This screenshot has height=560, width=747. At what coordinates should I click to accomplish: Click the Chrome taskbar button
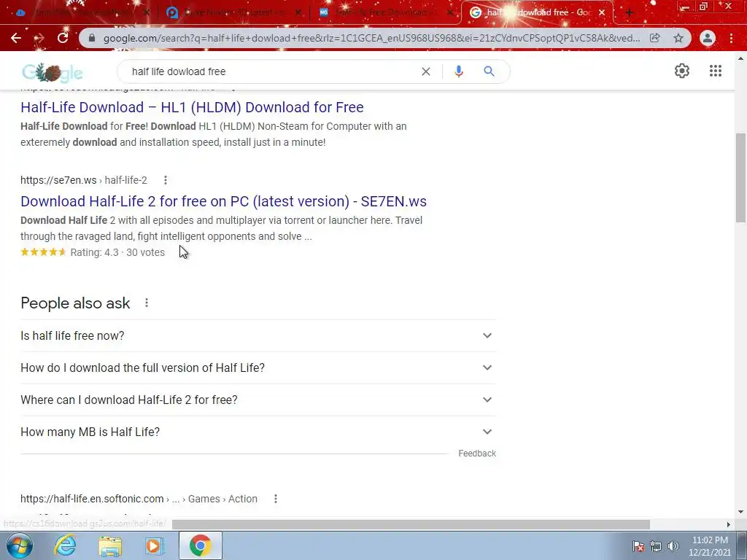pyautogui.click(x=200, y=545)
